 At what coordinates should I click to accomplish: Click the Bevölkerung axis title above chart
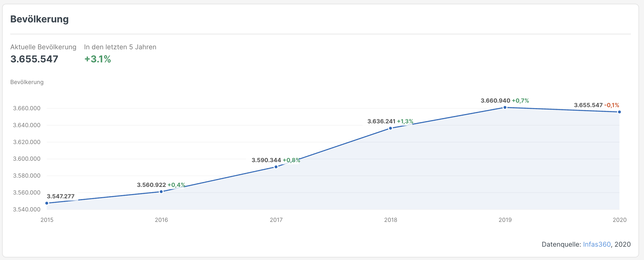click(27, 82)
